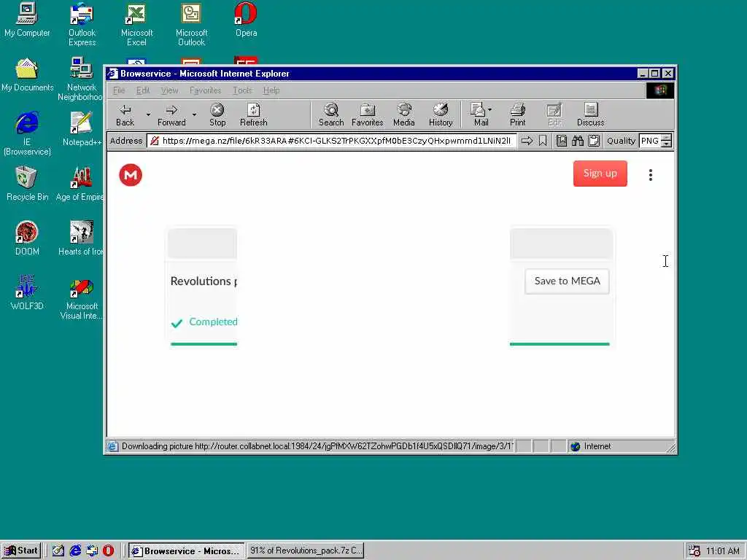The width and height of the screenshot is (747, 560).
Task: Launch Internet Explorer from quick launch
Action: 75,551
